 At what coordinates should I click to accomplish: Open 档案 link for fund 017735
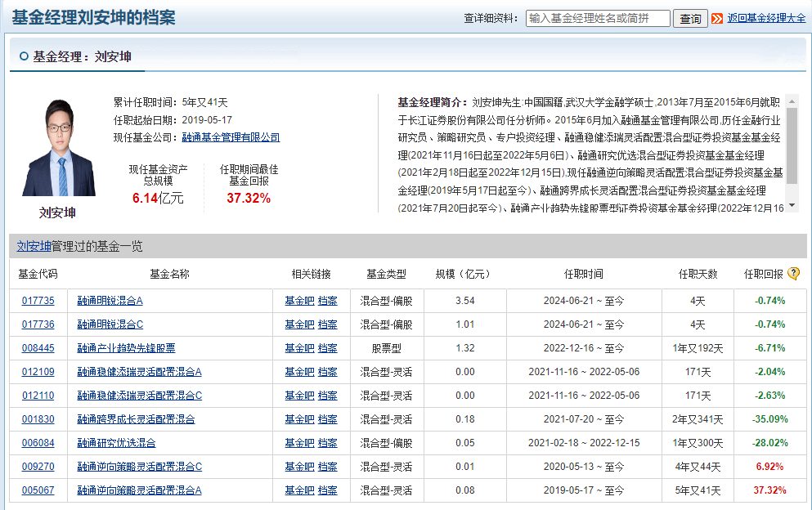[327, 301]
